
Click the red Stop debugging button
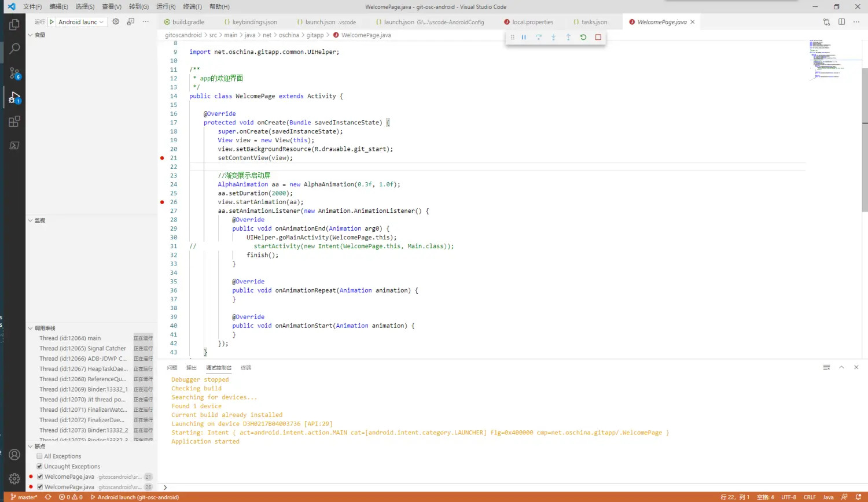(x=598, y=37)
